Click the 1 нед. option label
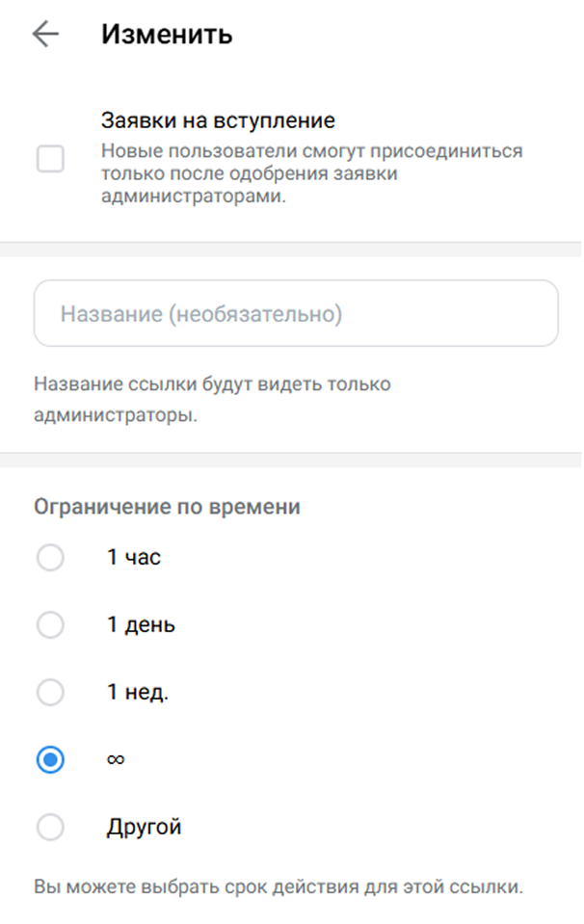584x924 pixels. click(138, 692)
